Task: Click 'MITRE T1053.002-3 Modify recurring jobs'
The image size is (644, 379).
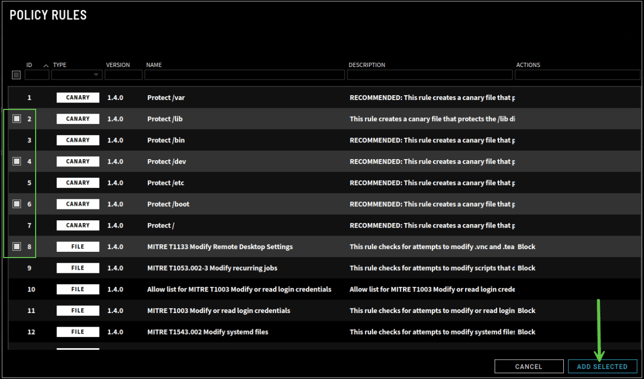Action: [x=212, y=268]
